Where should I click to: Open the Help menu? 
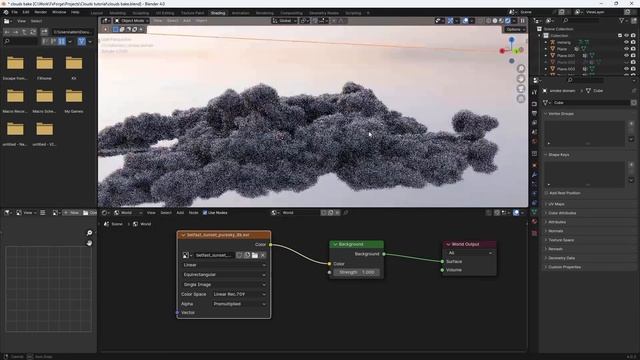click(x=75, y=12)
